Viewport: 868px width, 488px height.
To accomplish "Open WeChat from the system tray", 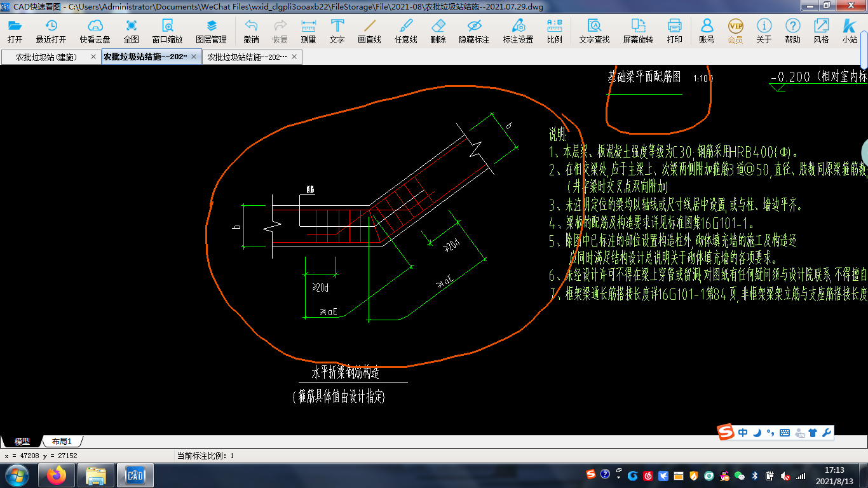I will click(739, 475).
